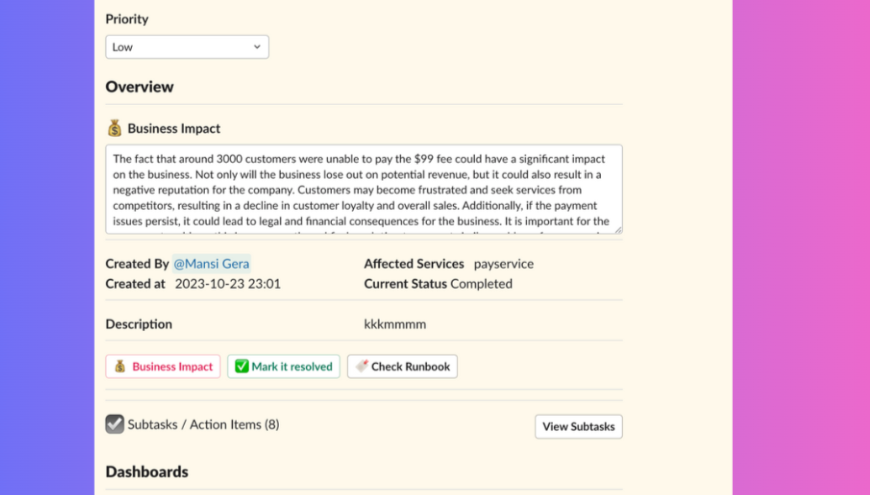Click the green checkmark icon on Mark it resolved
The height and width of the screenshot is (495, 870).
[241, 367]
